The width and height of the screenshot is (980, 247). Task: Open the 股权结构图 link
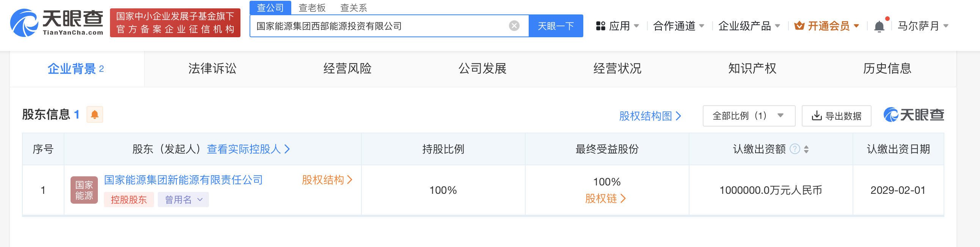650,116
